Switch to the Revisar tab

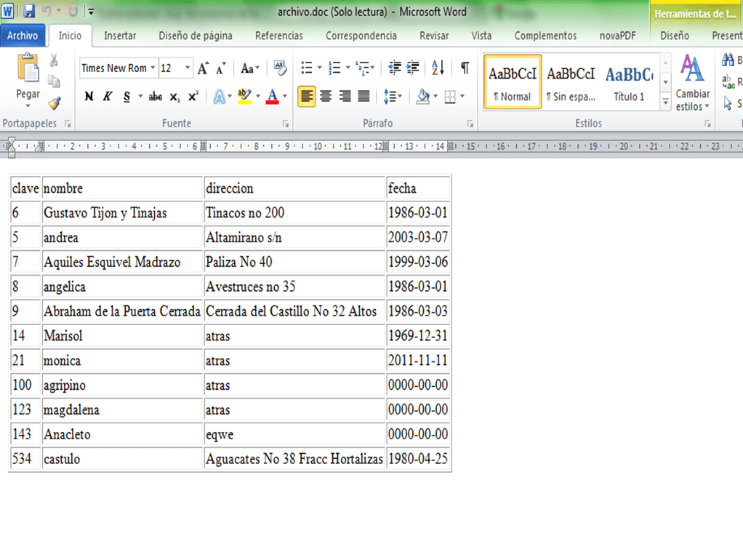434,36
